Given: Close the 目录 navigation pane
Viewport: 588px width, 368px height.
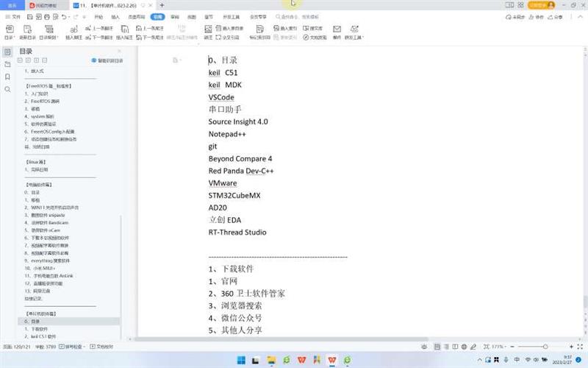Looking at the screenshot, I should coord(120,51).
